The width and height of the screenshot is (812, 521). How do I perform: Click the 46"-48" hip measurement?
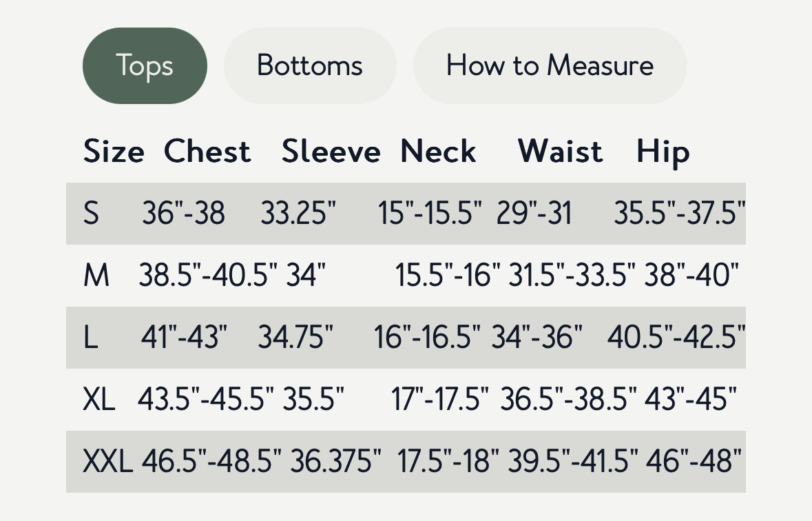click(694, 461)
